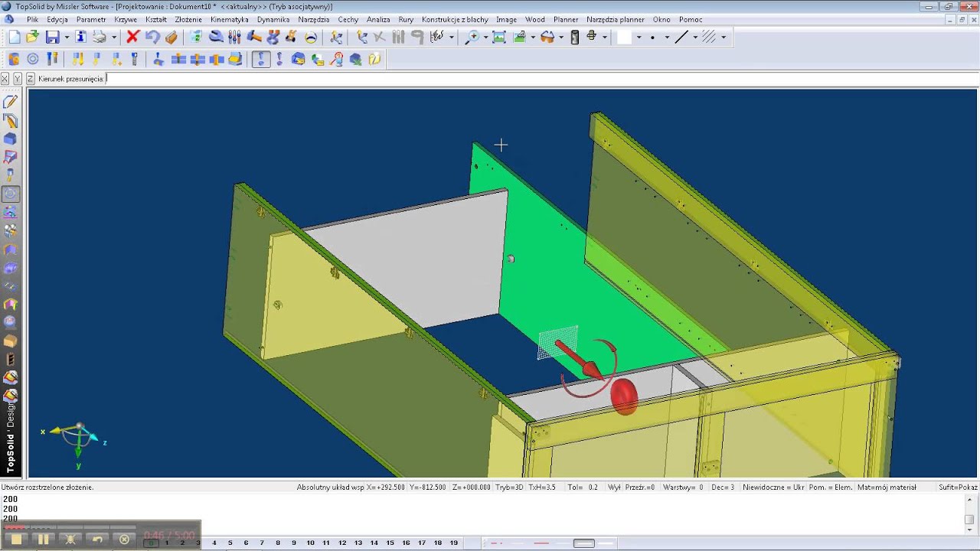
Task: Open a file with the folder icon
Action: tap(32, 37)
